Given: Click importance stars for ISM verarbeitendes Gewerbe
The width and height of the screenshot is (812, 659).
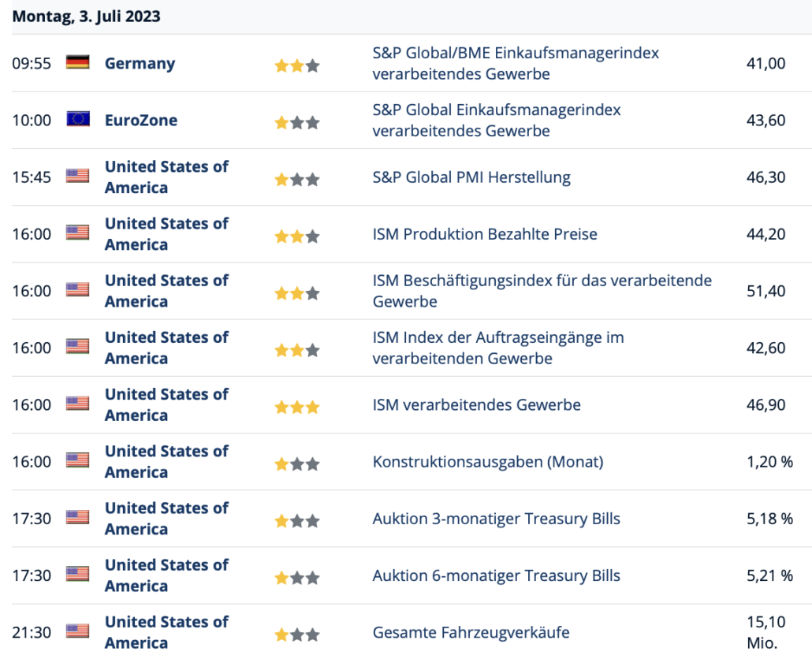Looking at the screenshot, I should pos(297,407).
